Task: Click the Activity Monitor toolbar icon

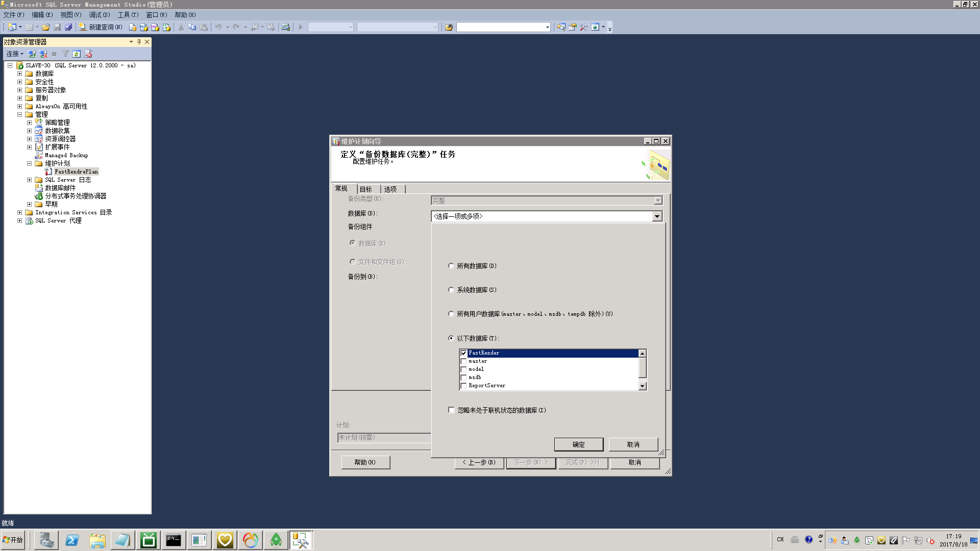Action: 286,27
